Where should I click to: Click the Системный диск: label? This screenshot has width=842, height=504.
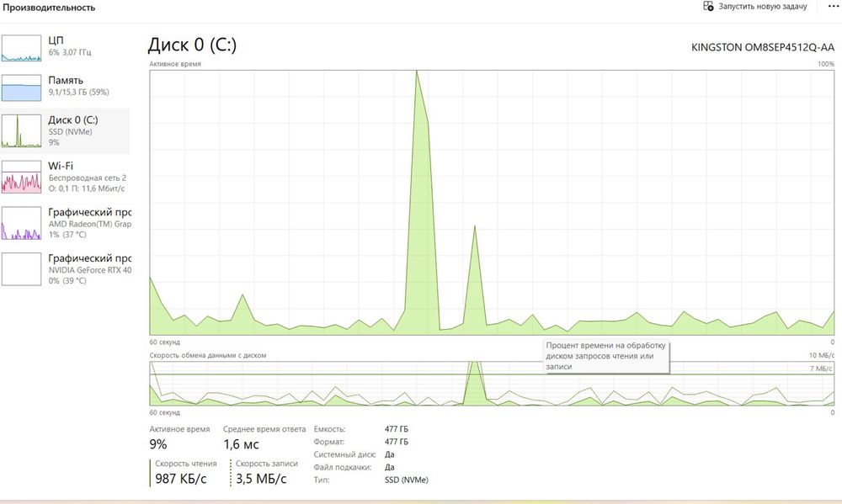pyautogui.click(x=344, y=454)
